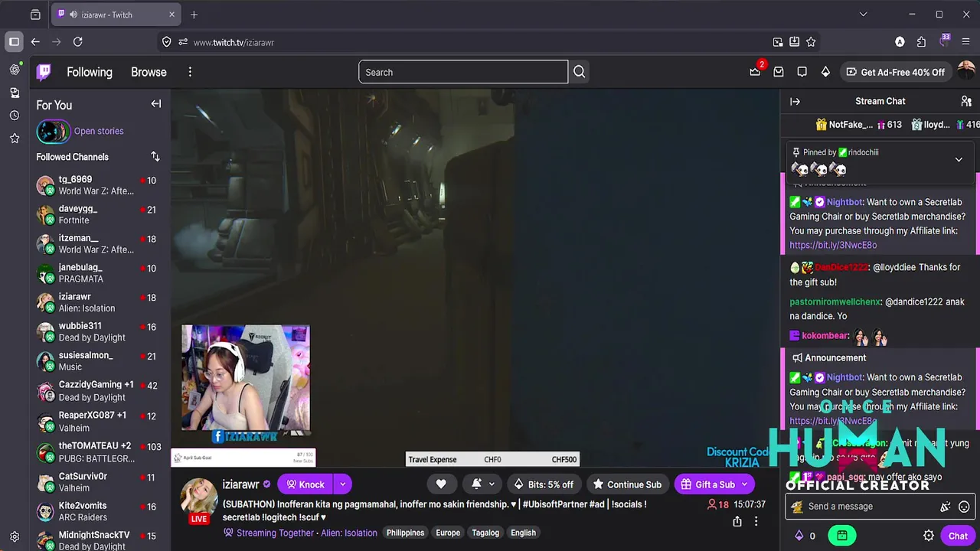Expand pinned message by rindochiii
Image resolution: width=980 pixels, height=551 pixels.
point(959,160)
